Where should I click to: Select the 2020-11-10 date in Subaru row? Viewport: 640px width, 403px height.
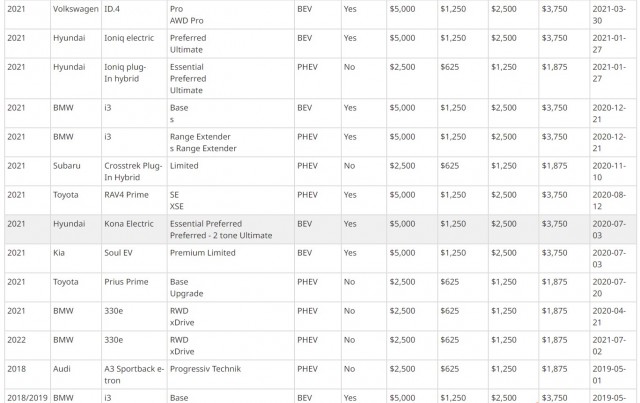[x=609, y=171]
